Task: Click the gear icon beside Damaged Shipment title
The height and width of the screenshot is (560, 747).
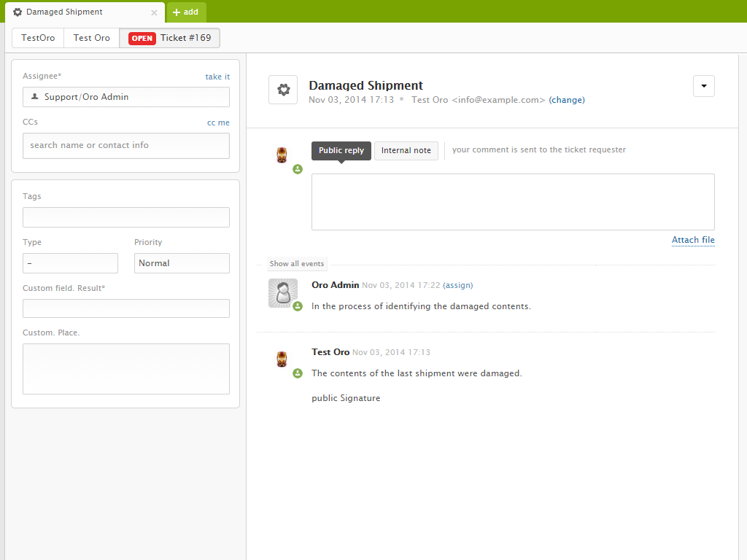Action: point(283,90)
